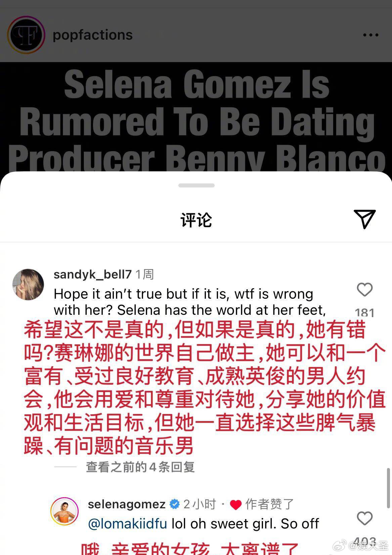Click the comments scrollbar on right edge
392x555 pixels.
[x=389, y=488]
